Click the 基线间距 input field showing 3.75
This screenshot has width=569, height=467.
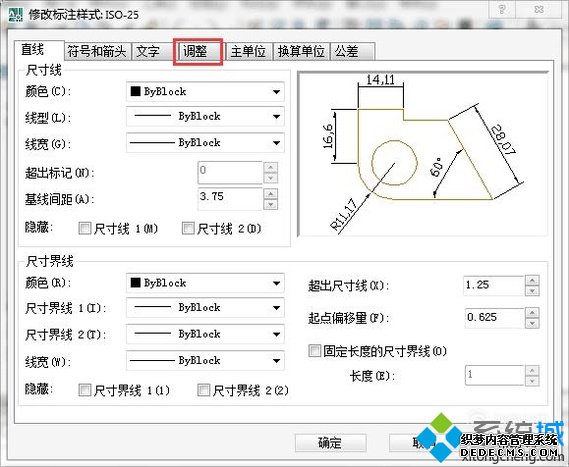point(230,199)
